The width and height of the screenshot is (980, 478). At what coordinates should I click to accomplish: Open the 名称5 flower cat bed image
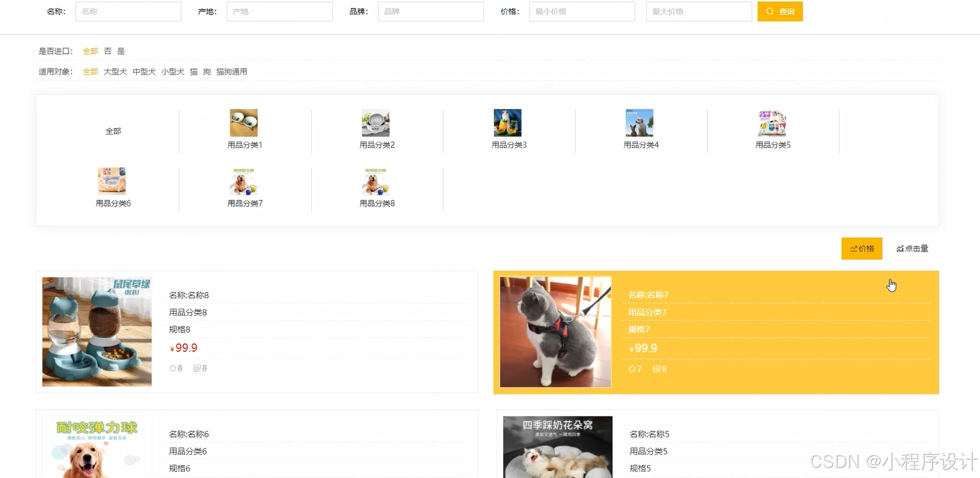(558, 447)
